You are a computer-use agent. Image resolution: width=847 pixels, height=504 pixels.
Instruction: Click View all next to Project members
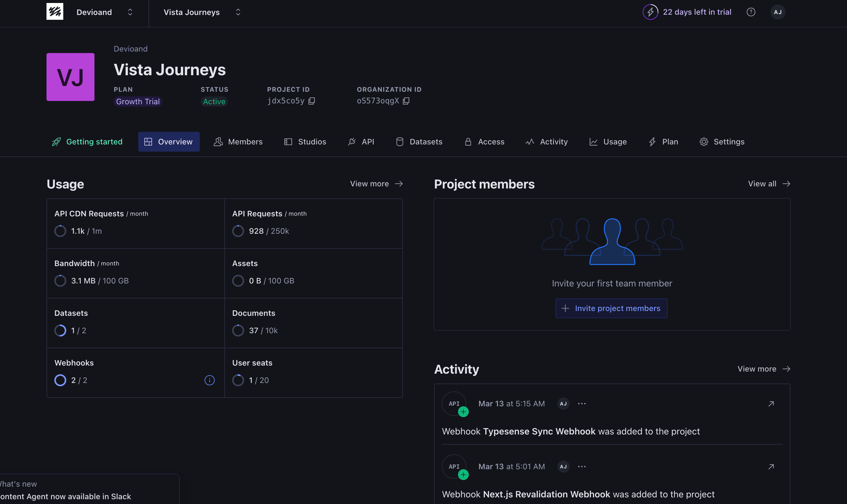(x=769, y=183)
